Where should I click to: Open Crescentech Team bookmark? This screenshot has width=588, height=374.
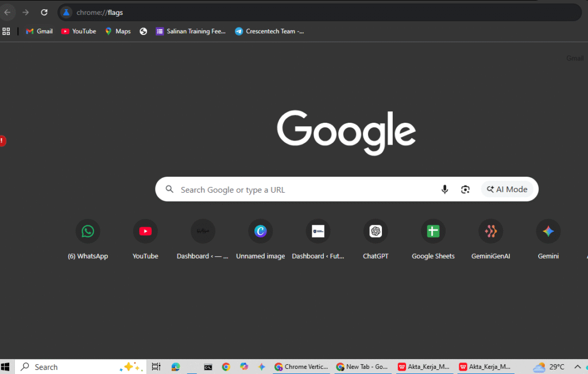(269, 32)
